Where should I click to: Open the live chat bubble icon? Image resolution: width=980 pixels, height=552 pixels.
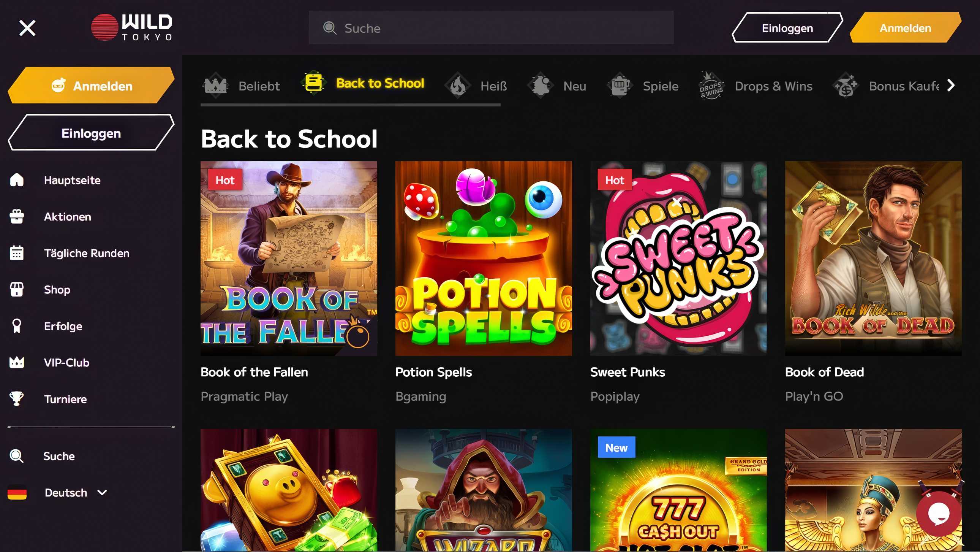pos(938,514)
